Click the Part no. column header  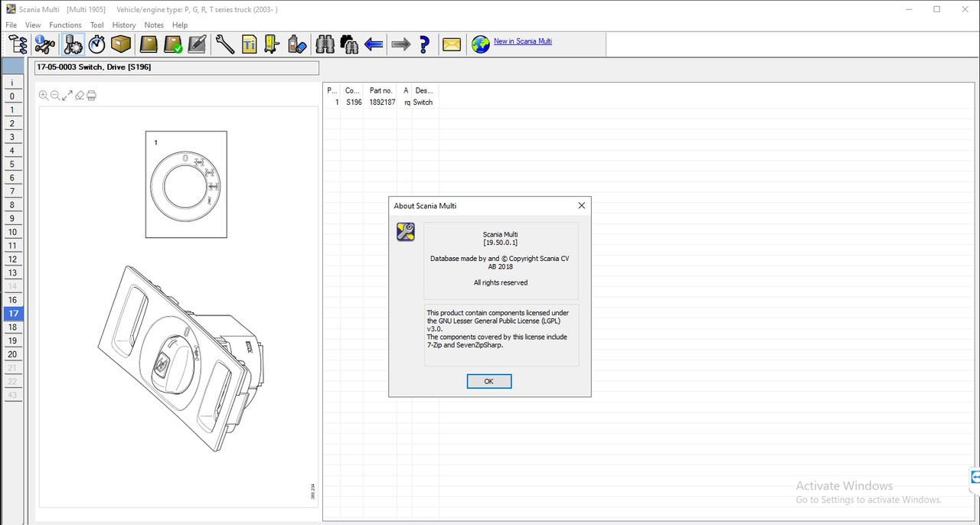[381, 90]
